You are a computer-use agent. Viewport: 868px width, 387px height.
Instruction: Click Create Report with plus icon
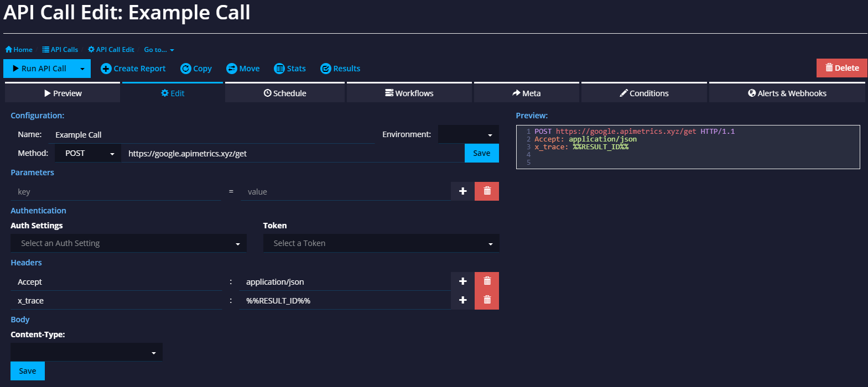[133, 69]
